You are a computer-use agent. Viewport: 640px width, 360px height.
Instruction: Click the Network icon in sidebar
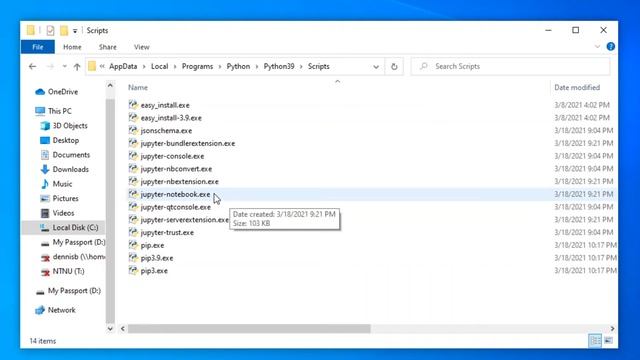coord(40,310)
